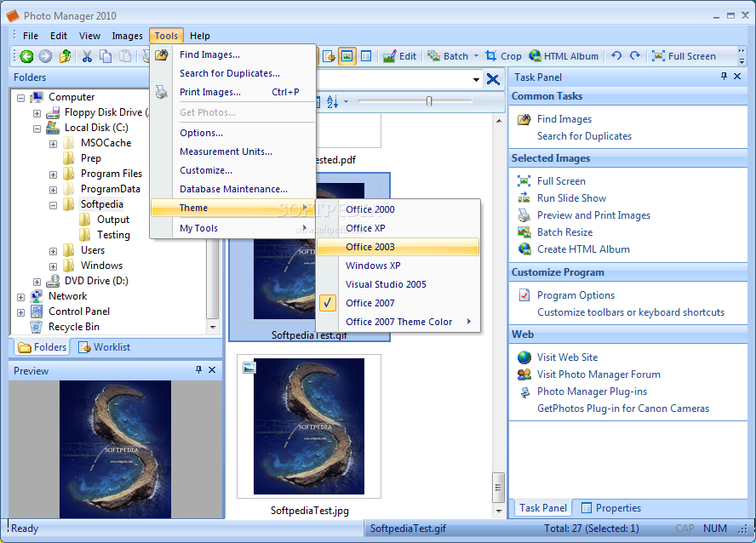Expand the Program Files folder node
Image resolution: width=756 pixels, height=543 pixels.
tap(53, 174)
